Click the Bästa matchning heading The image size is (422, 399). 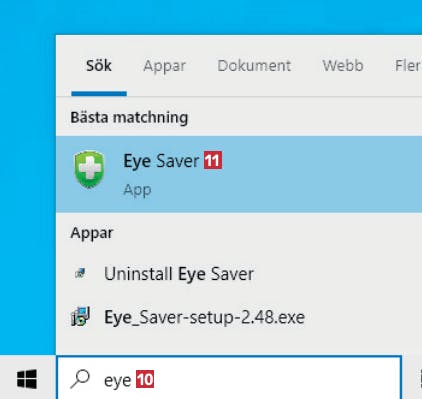click(129, 118)
